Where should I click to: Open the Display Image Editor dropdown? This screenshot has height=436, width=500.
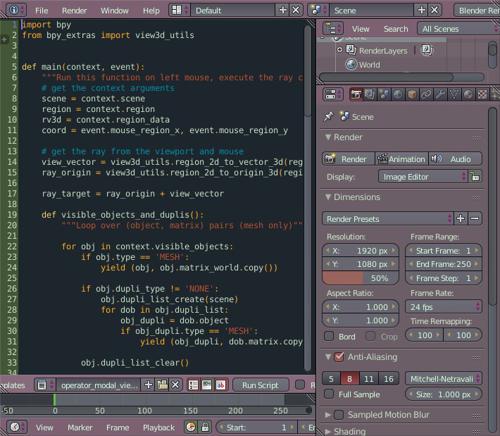point(423,177)
